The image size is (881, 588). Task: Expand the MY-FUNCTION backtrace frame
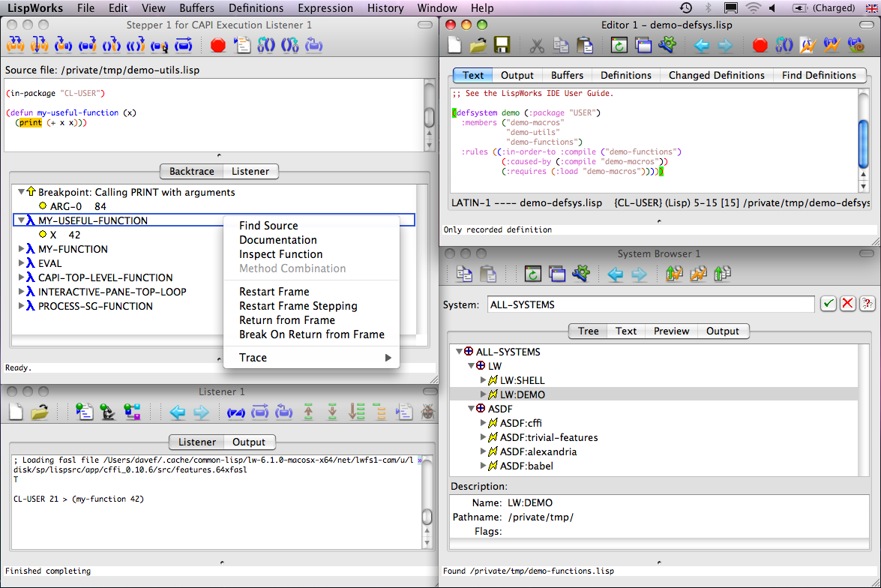click(x=21, y=249)
